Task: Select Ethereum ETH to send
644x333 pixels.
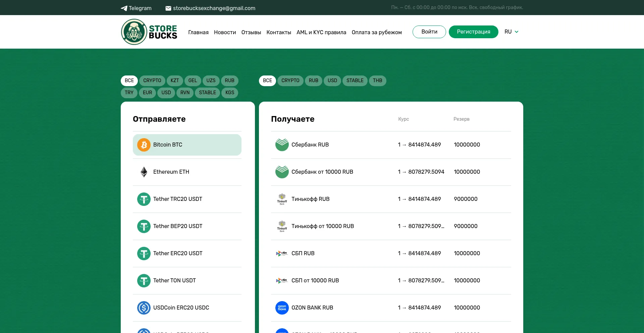Action: coord(187,172)
